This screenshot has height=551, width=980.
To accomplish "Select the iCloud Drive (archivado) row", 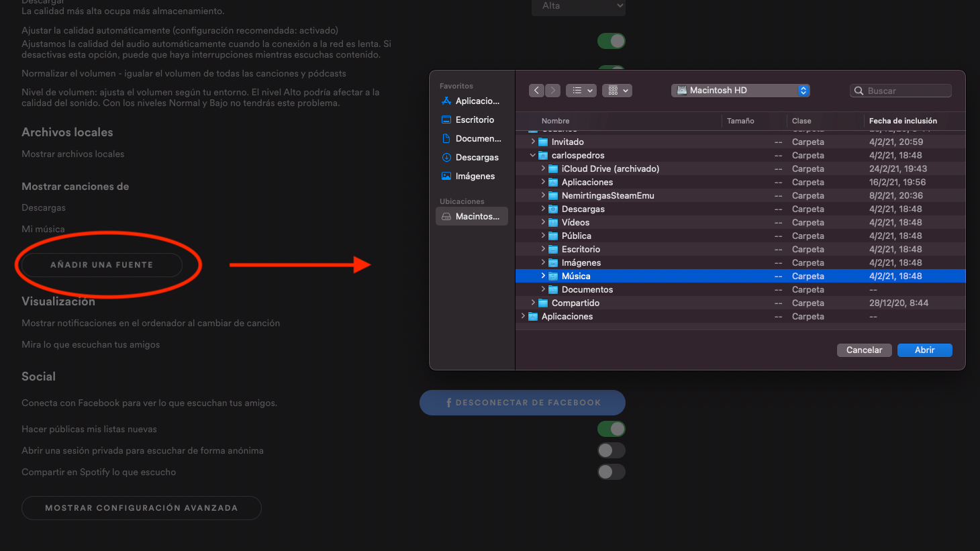I will tap(740, 168).
